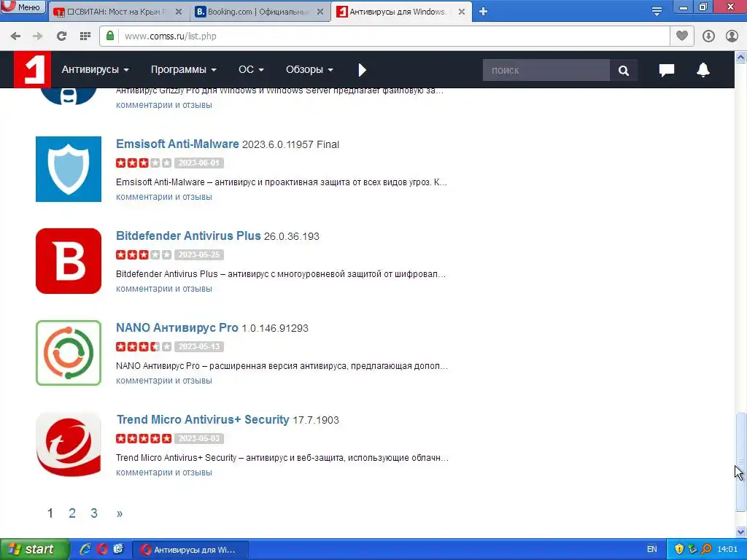747x560 pixels.
Task: Click the green padlock security icon
Action: (x=110, y=36)
